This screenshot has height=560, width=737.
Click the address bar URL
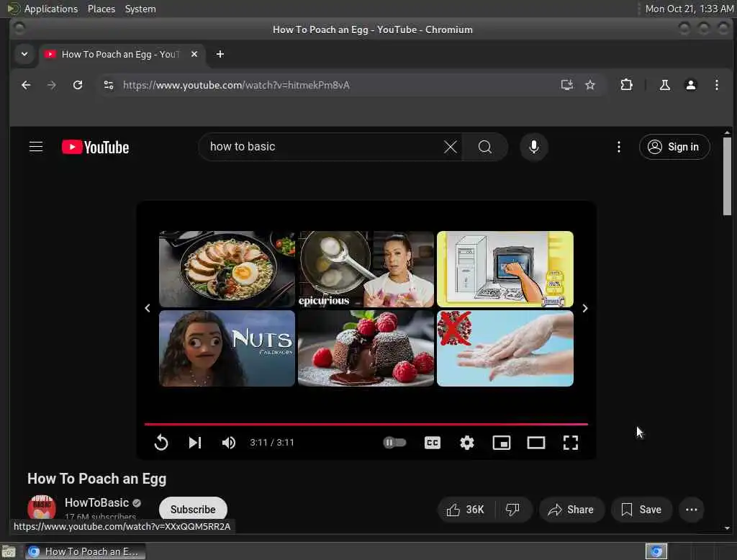point(236,85)
